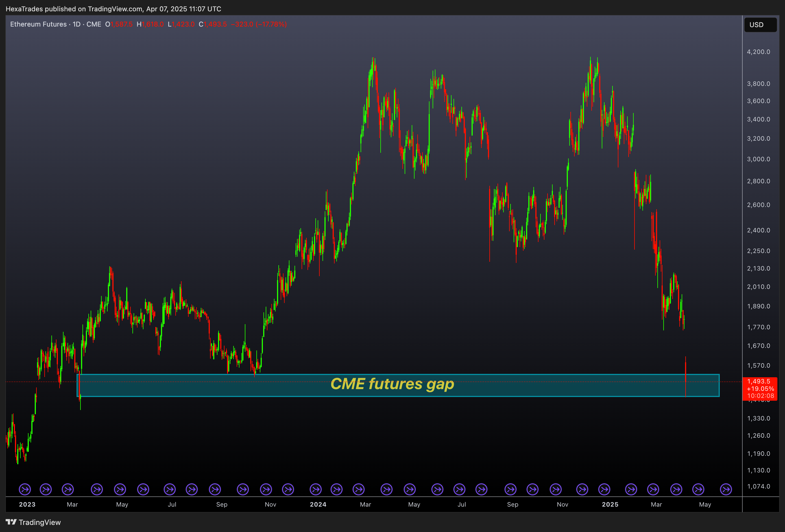Click marker midway between 2025 and Mar 2025
Screen dimensions: 785x532
[631, 489]
